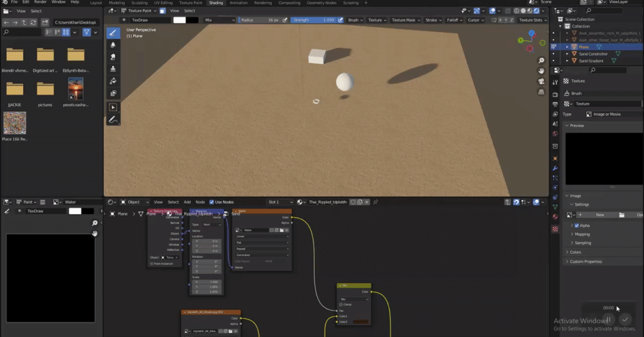The height and width of the screenshot is (337, 644).
Task: Open the Place 16k image thumbnail in file browser
Action: pyautogui.click(x=15, y=123)
